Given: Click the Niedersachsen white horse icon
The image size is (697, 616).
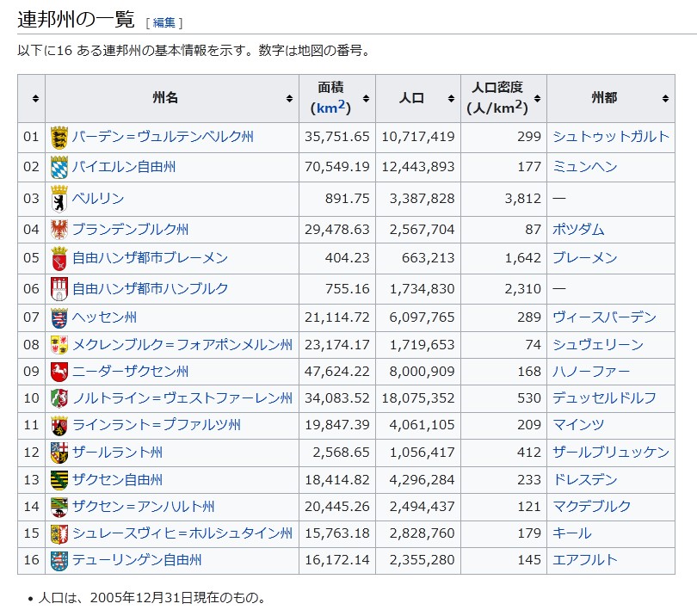Looking at the screenshot, I should [x=59, y=372].
